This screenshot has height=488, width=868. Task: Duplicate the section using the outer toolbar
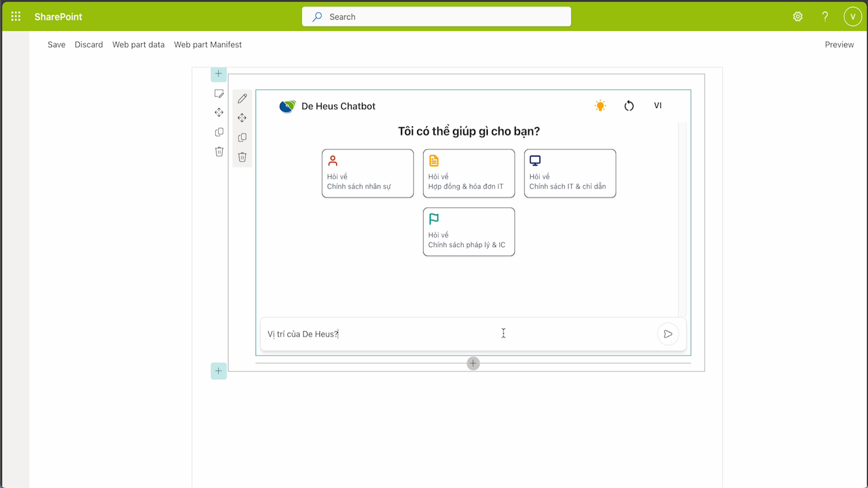click(x=219, y=132)
